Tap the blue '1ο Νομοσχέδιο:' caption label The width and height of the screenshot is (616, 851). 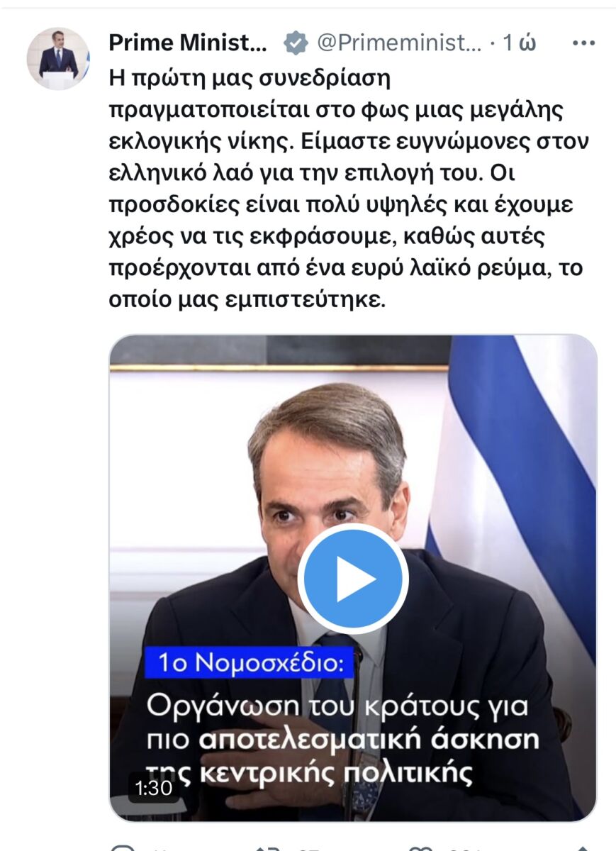[x=251, y=663]
